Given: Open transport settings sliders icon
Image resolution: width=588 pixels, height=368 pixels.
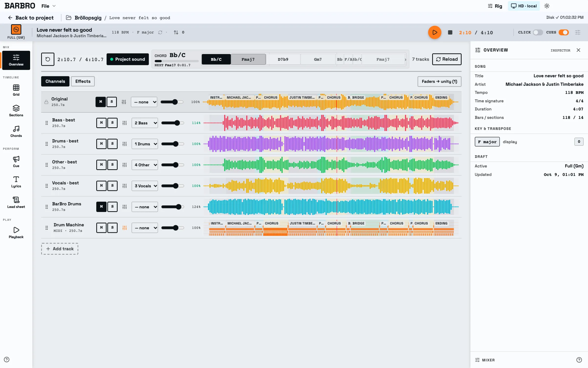Looking at the screenshot, I should (578, 32).
